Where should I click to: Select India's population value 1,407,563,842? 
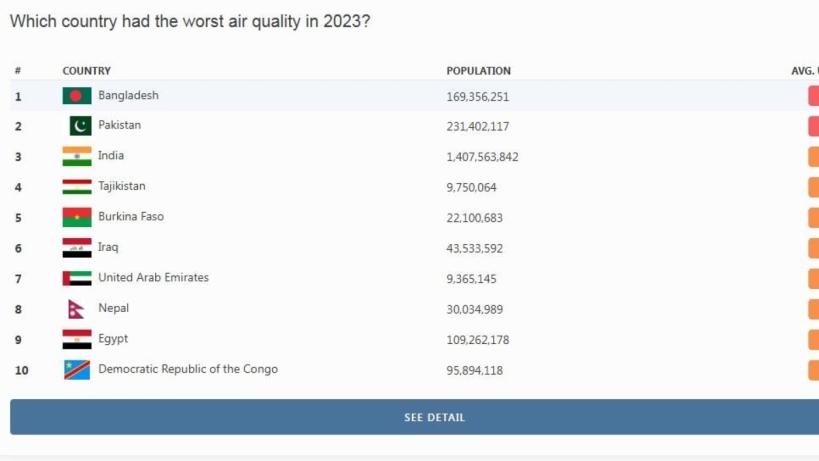[482, 157]
